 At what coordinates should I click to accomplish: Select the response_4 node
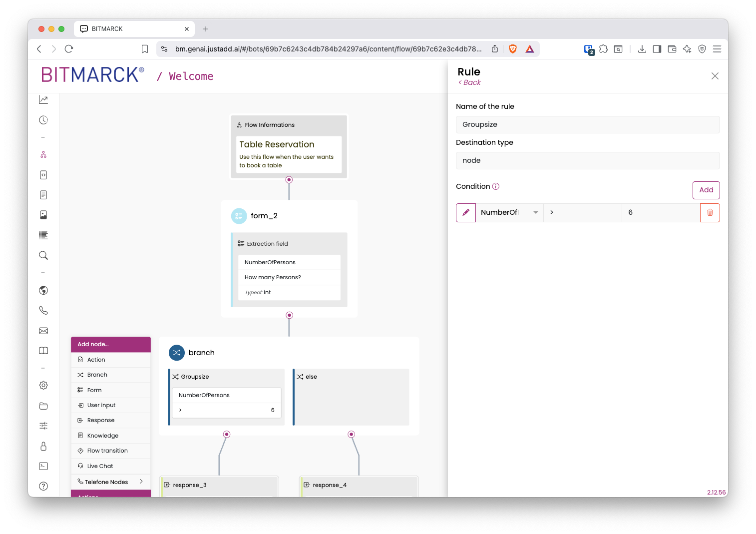click(359, 487)
